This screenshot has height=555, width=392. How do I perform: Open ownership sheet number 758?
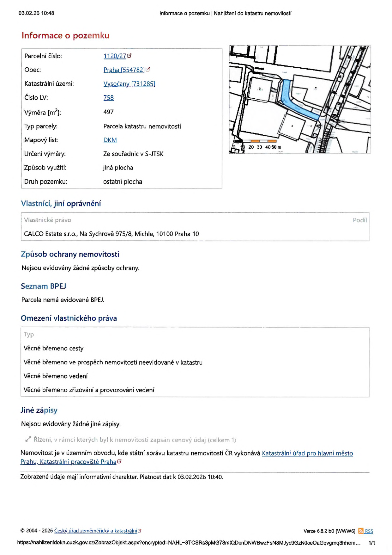click(108, 98)
